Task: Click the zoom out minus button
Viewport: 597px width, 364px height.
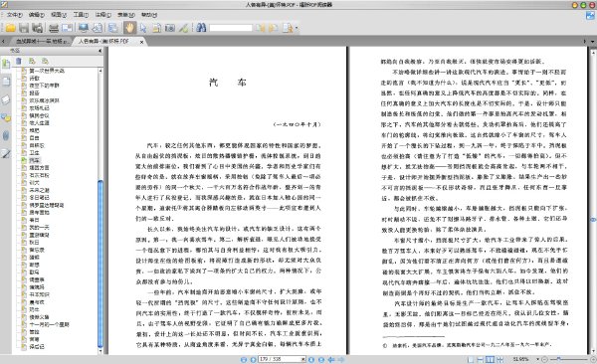Action: coord(545,359)
